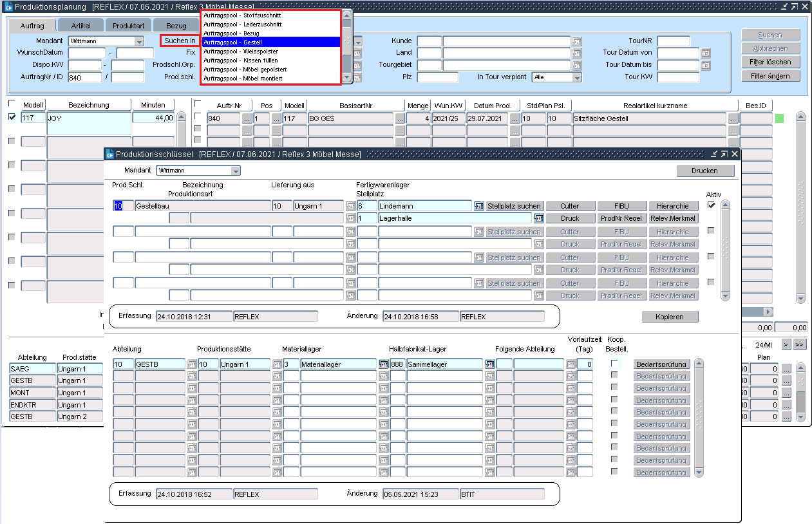The image size is (812, 524).
Task: Enable Koop. Bestell. checkbox for GESTB row
Action: pyautogui.click(x=614, y=364)
